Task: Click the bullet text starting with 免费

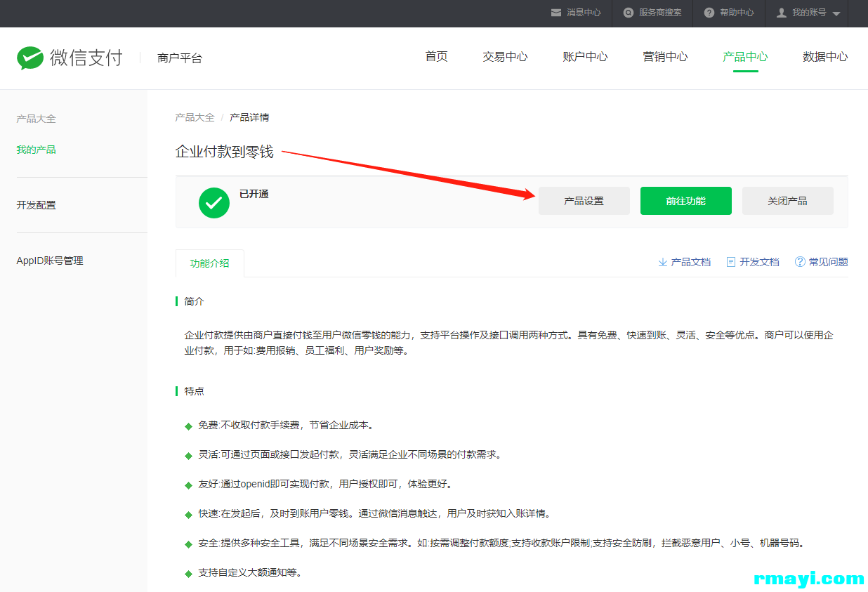Action: [x=286, y=425]
